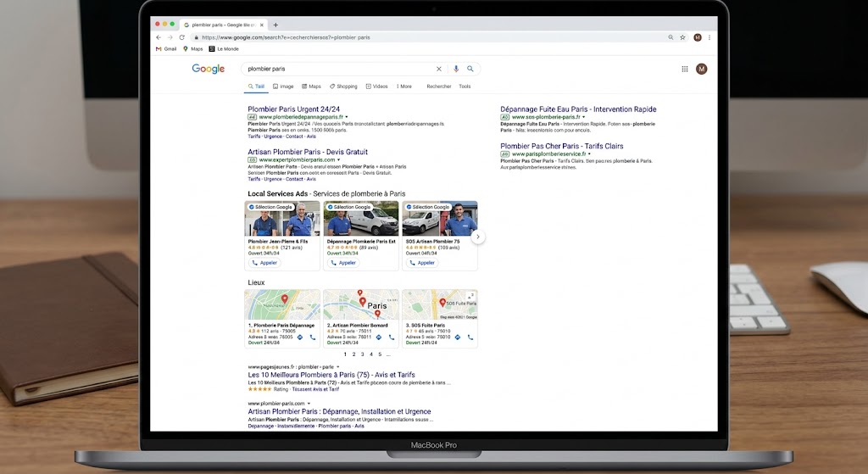Expand dropdown beside pagesjaunes.fr breadcrumb
This screenshot has width=868, height=474.
point(337,367)
